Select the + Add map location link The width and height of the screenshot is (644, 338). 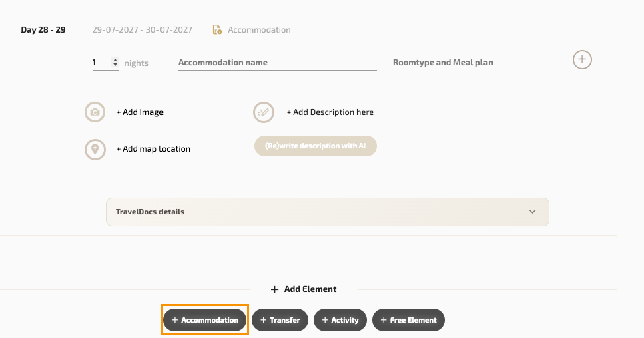click(153, 149)
